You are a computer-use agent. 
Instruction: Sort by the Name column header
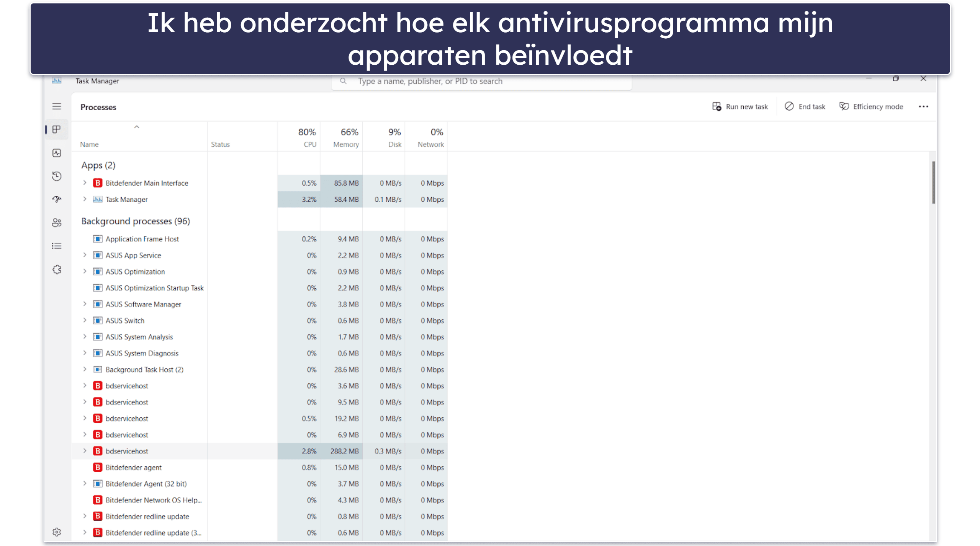point(139,137)
